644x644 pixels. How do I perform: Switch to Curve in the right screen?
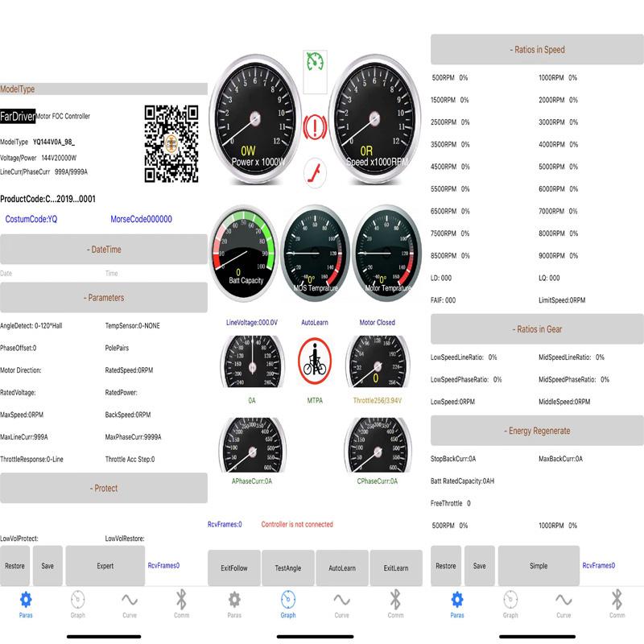point(564,605)
